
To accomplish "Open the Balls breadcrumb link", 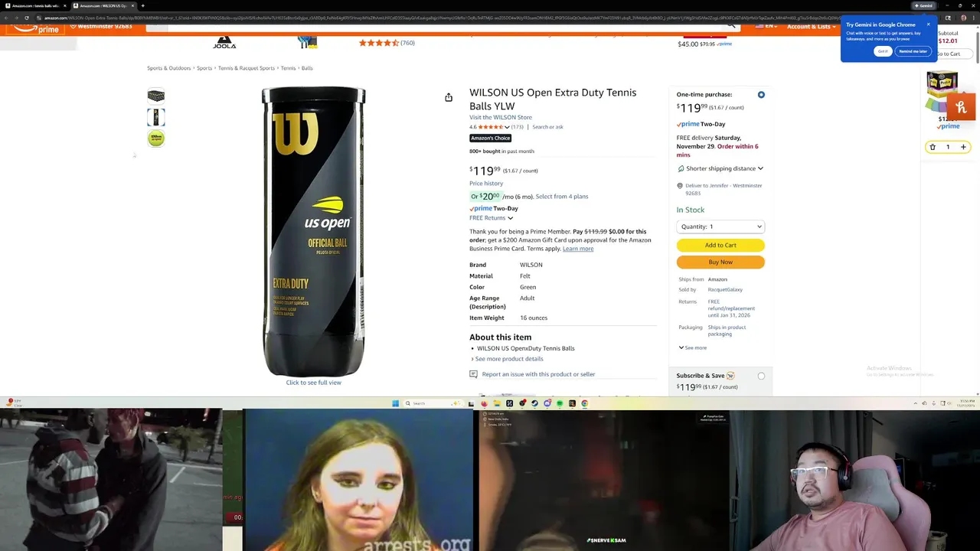I will pos(307,68).
